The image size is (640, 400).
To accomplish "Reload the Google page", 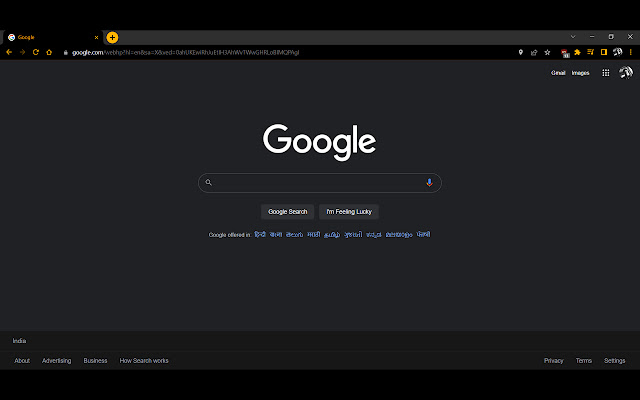I will [36, 52].
